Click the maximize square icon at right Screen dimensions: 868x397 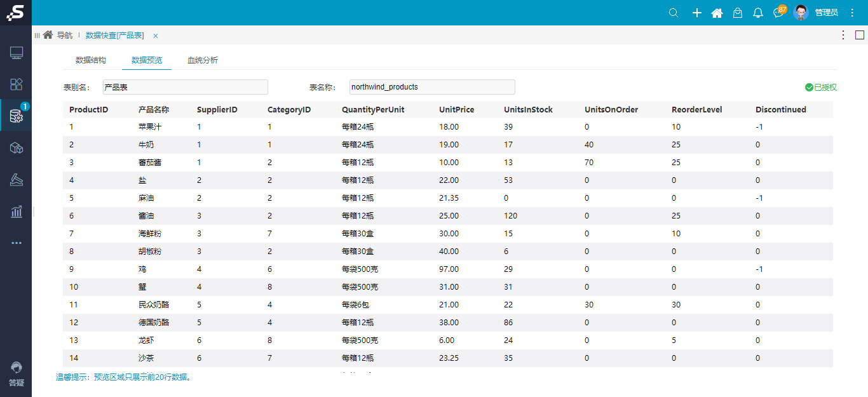pos(860,35)
